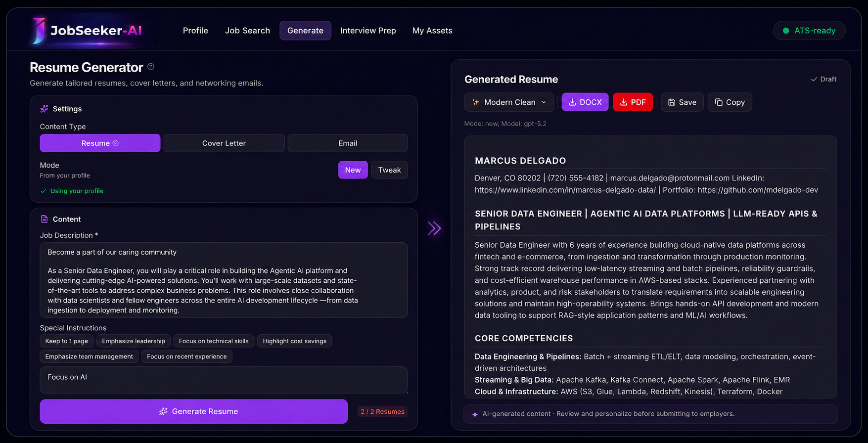868x443 pixels.
Task: Toggle the Emphasize leadership chip
Action: click(x=134, y=341)
